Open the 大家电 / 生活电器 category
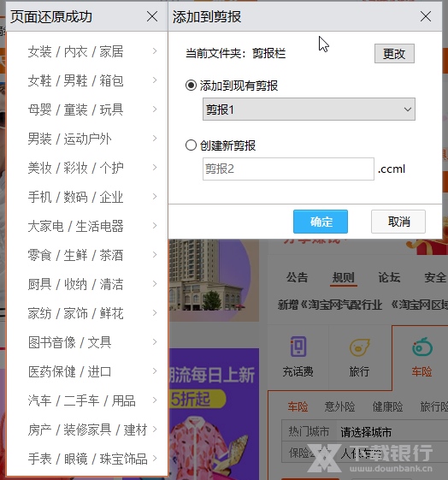 (x=75, y=226)
